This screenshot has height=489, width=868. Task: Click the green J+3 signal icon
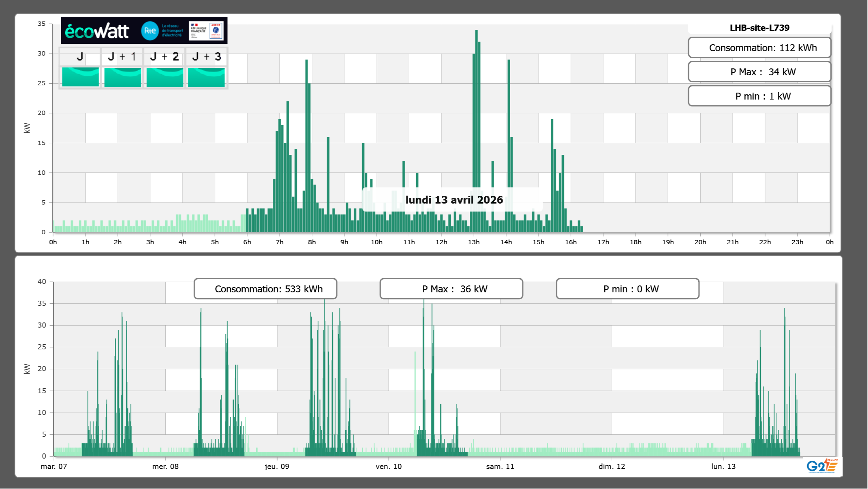[206, 77]
